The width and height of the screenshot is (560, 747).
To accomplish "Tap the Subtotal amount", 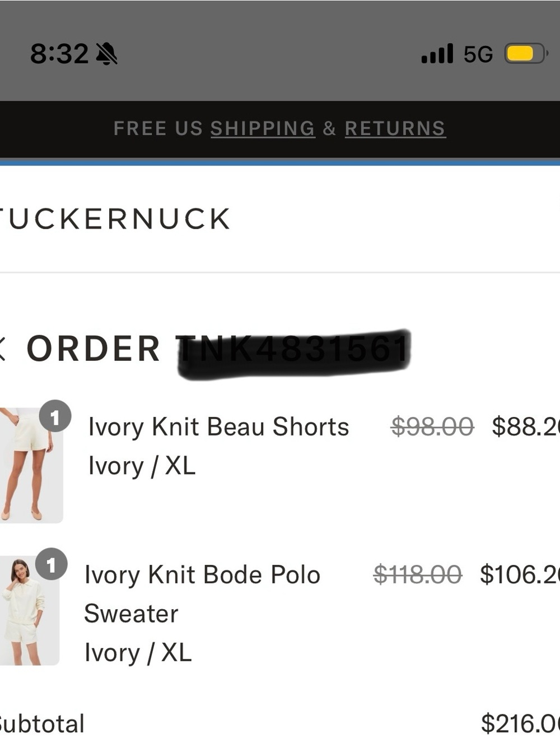I will pyautogui.click(x=520, y=723).
